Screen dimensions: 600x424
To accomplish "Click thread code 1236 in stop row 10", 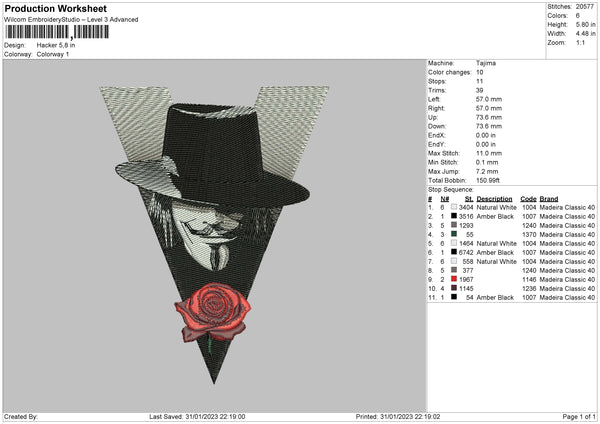I will click(529, 289).
